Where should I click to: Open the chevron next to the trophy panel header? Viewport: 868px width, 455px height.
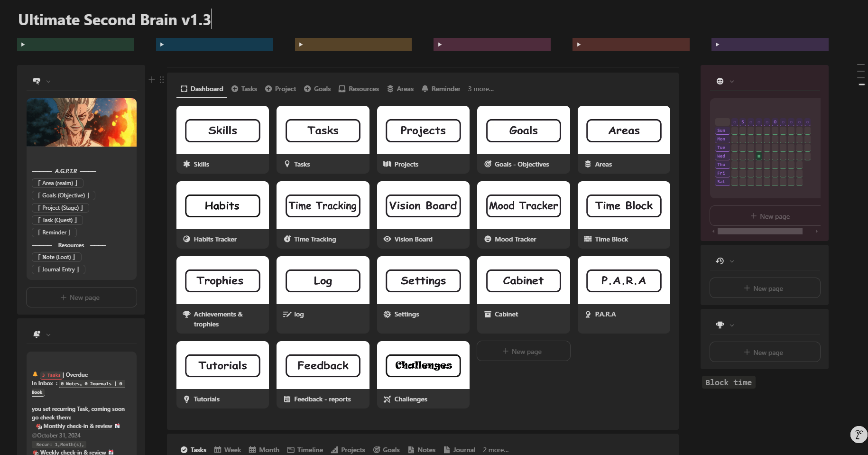[x=732, y=325]
